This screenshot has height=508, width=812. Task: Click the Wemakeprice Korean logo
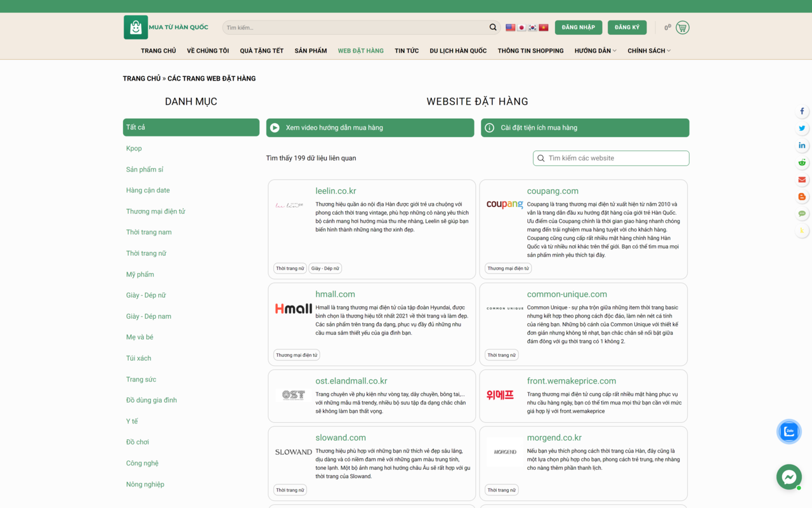click(x=500, y=395)
